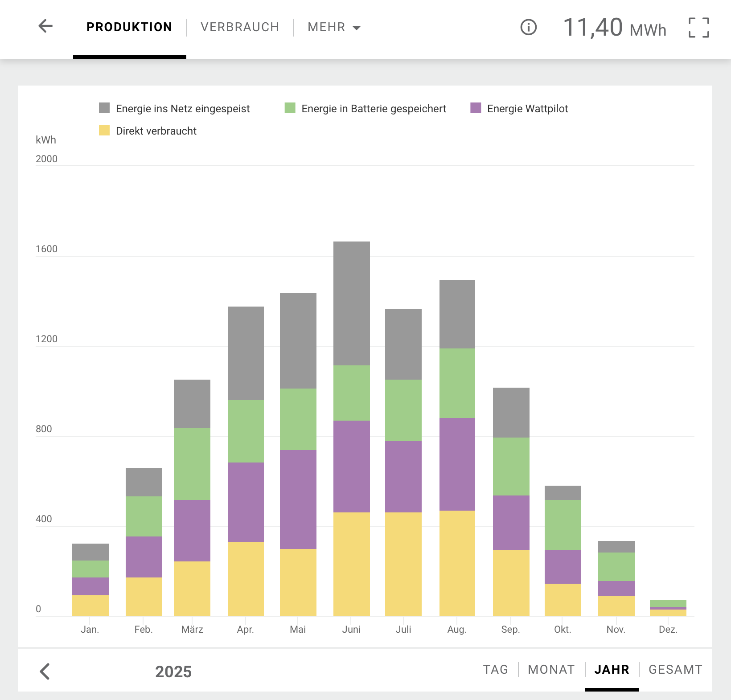The height and width of the screenshot is (700, 731).
Task: Hide 'Energie Wattpilot' purple legend series
Action: [519, 109]
